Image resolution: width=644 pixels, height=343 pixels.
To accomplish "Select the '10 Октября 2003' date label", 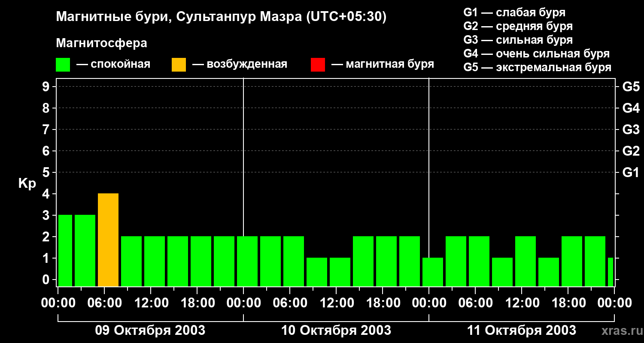I will [x=336, y=331].
